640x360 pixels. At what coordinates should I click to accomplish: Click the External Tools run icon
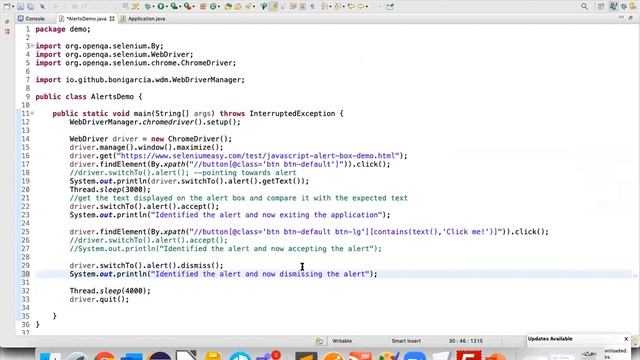[187, 6]
